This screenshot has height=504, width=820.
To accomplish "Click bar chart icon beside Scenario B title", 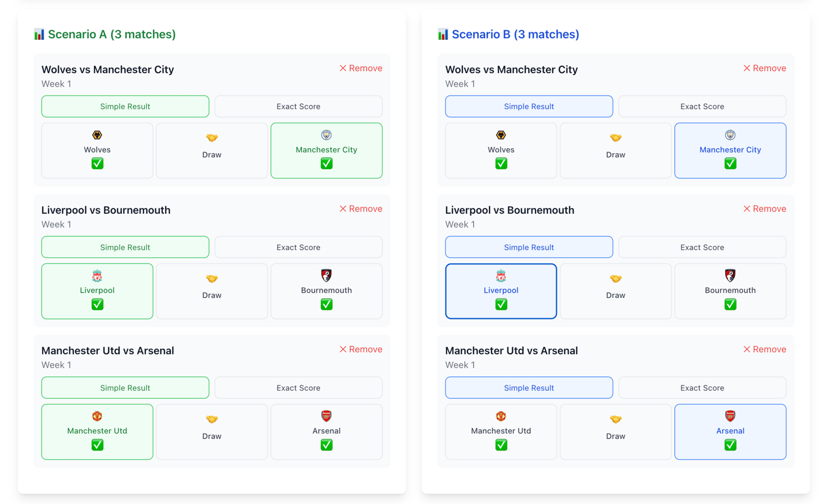I will click(443, 34).
